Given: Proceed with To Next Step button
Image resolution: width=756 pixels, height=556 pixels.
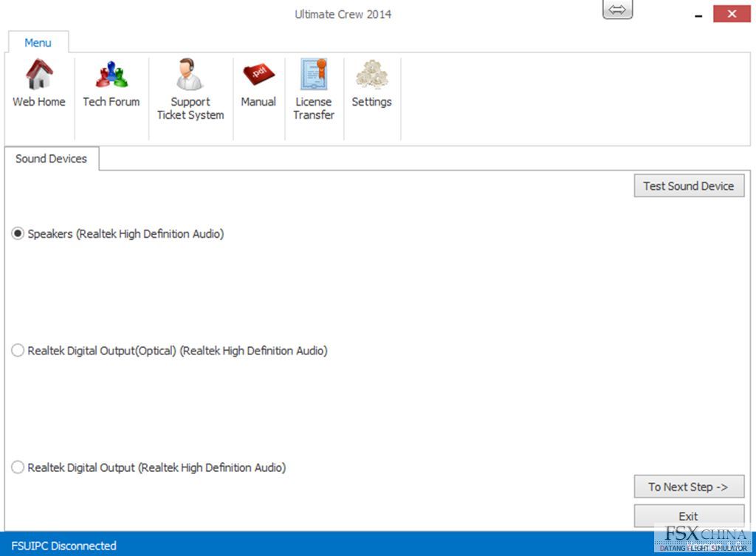Looking at the screenshot, I should 689,487.
